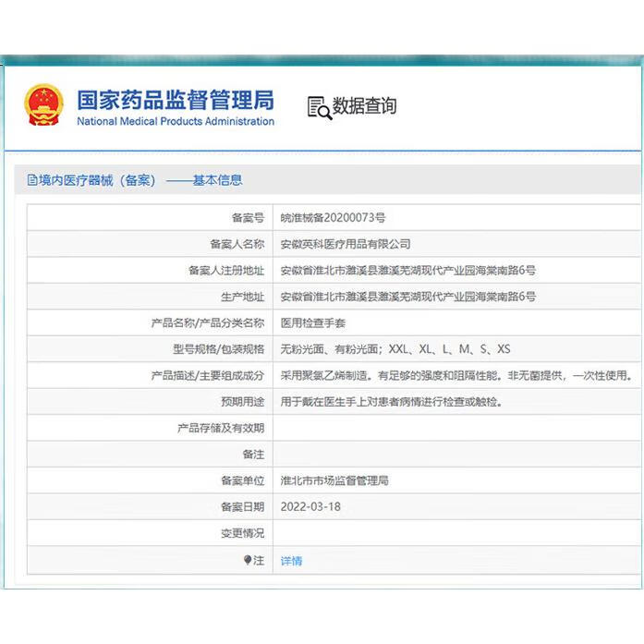
Task: Open the 详情 link
Action: point(291,561)
